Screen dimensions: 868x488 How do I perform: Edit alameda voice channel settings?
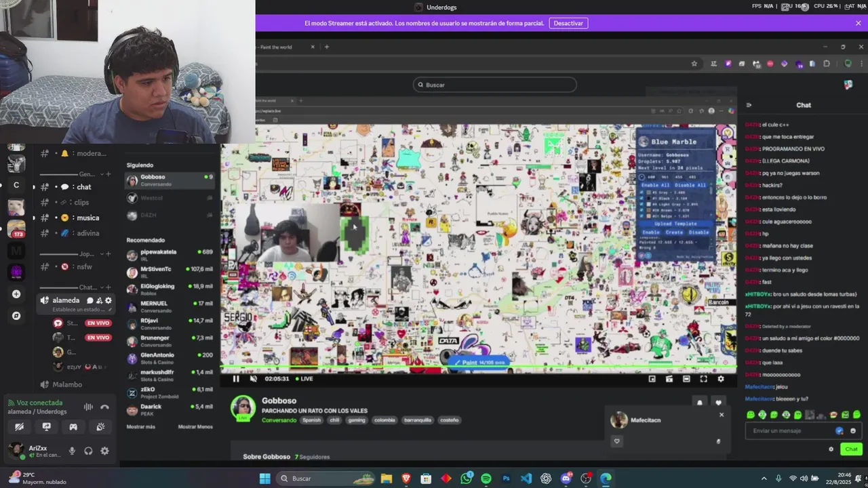(x=108, y=300)
